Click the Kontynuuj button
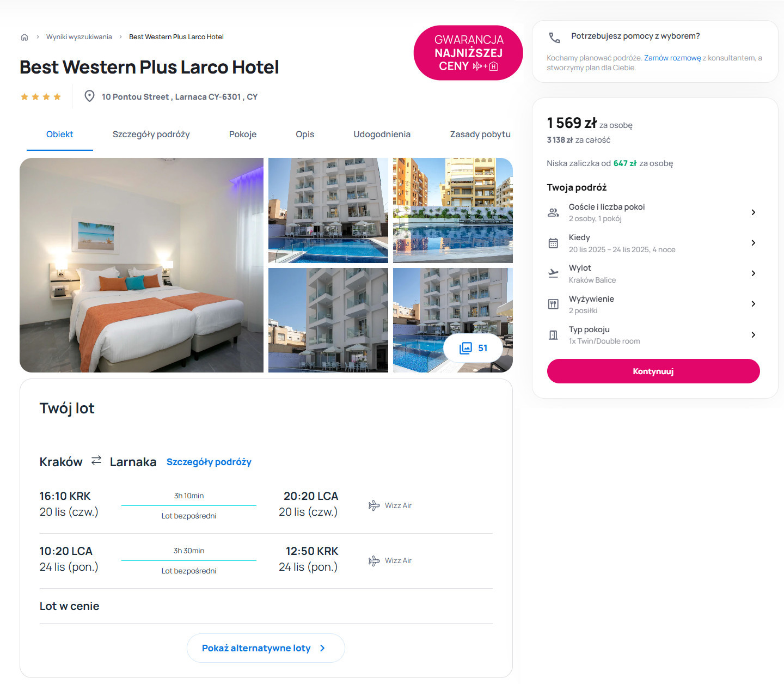Image resolution: width=784 pixels, height=684 pixels. tap(653, 371)
